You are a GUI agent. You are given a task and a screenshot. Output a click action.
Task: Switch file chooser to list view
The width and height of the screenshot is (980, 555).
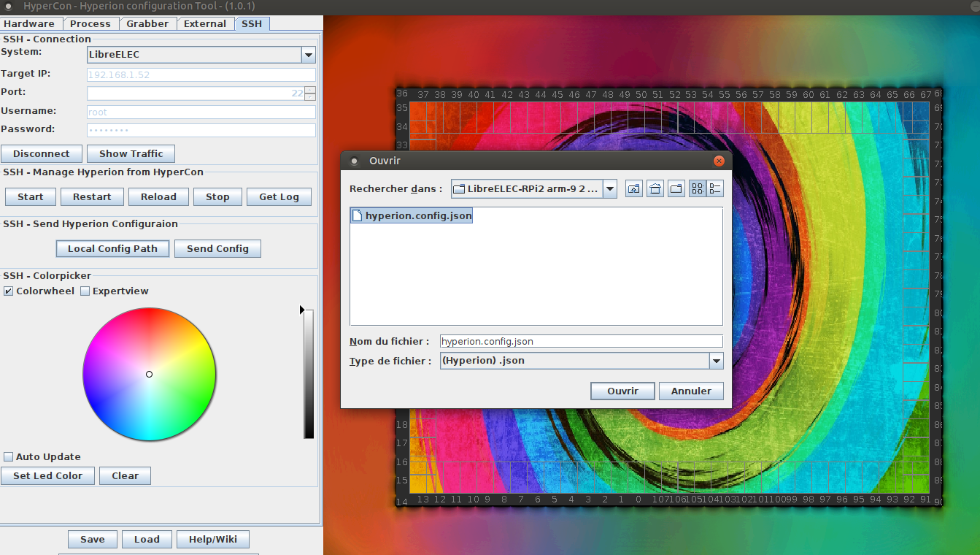[x=698, y=188]
